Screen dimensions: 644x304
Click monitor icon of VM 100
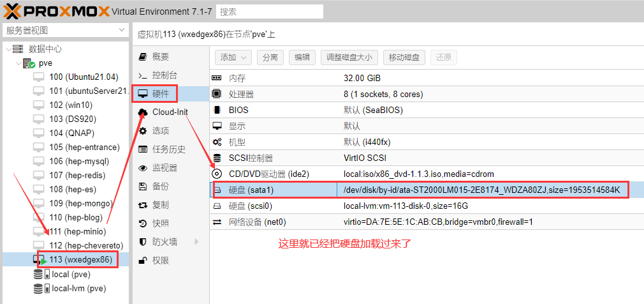pos(39,77)
